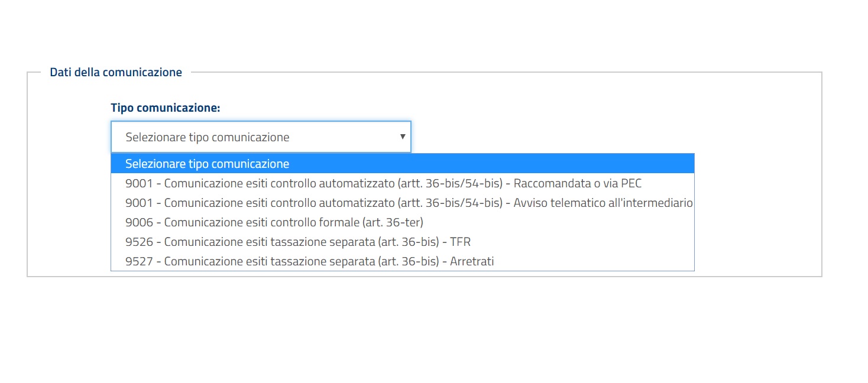Open the Tipo comunicazione combo box
The width and height of the screenshot is (868, 383).
[x=261, y=137]
